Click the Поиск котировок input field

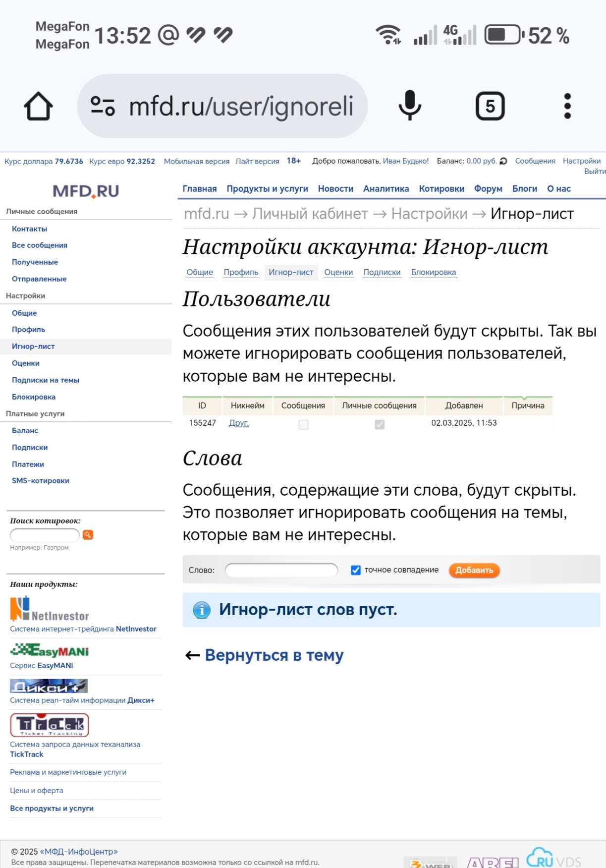(x=45, y=535)
